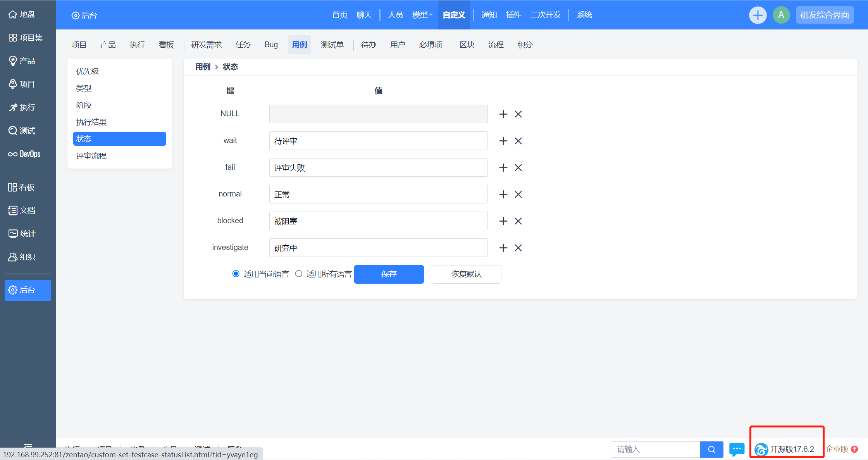This screenshot has width=868, height=460.
Task: Select 适用当前语言 radio option
Action: pyautogui.click(x=236, y=274)
